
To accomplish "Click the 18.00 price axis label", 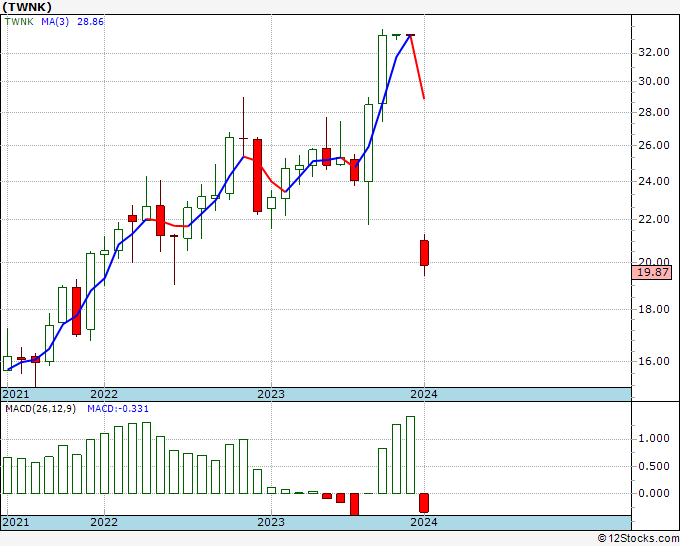I will click(654, 309).
